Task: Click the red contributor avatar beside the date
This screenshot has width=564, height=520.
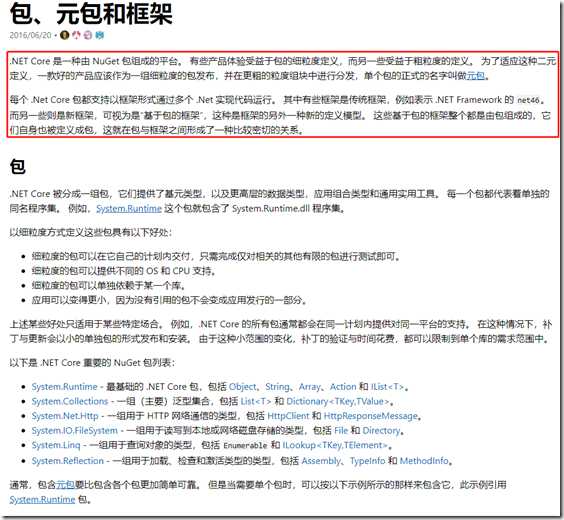Action: point(76,35)
